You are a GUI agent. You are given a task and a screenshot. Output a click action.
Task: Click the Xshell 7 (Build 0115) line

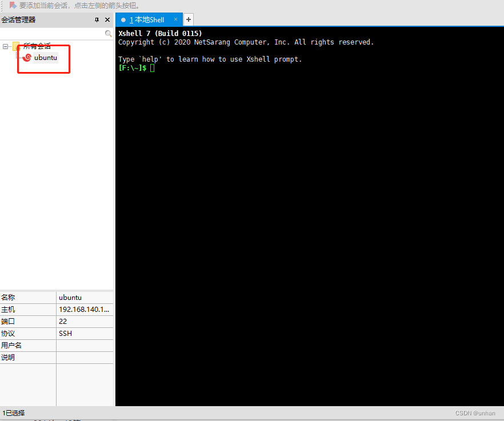[160, 34]
